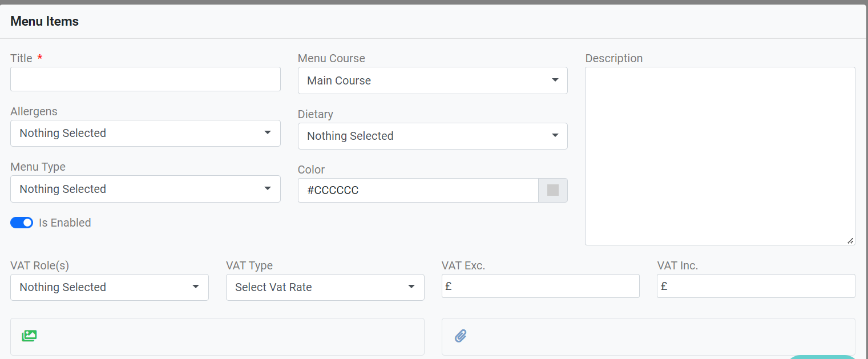Click the Color hex code field
The height and width of the screenshot is (359, 868).
tap(418, 190)
